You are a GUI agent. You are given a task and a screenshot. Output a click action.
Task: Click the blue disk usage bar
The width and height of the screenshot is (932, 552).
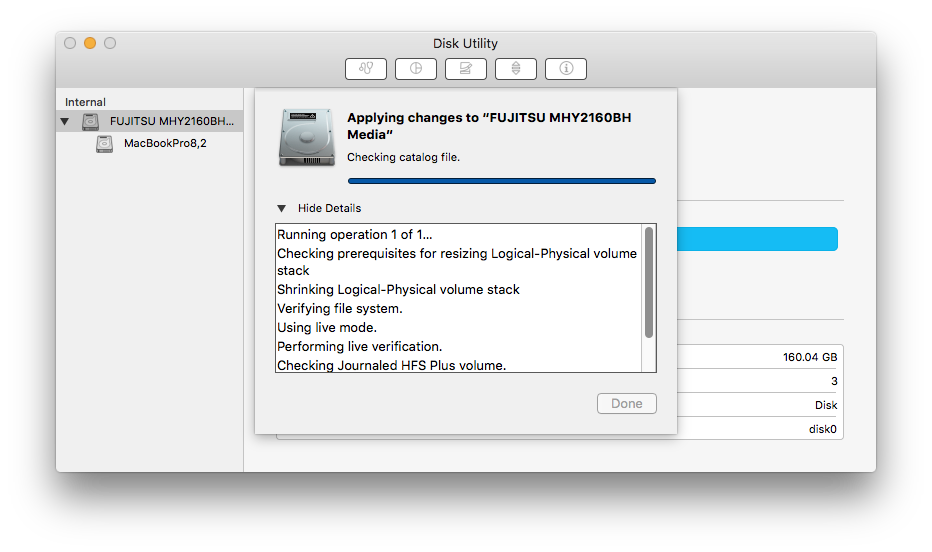coord(757,239)
